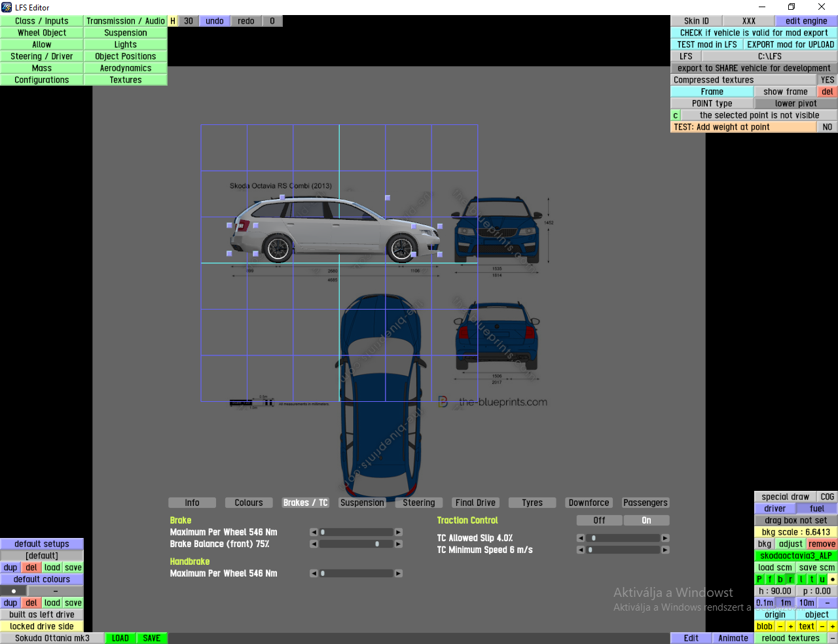Click the white dot colour selector
The height and width of the screenshot is (644, 838).
[14, 591]
